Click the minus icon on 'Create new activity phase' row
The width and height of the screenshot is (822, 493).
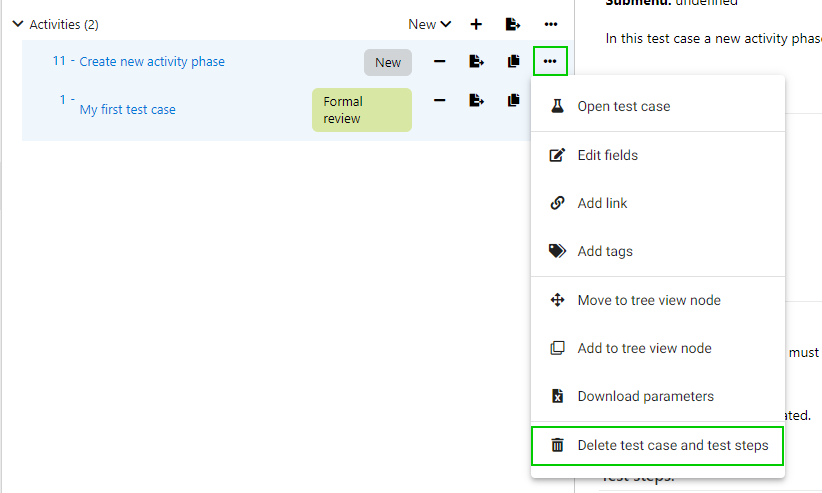tap(439, 62)
